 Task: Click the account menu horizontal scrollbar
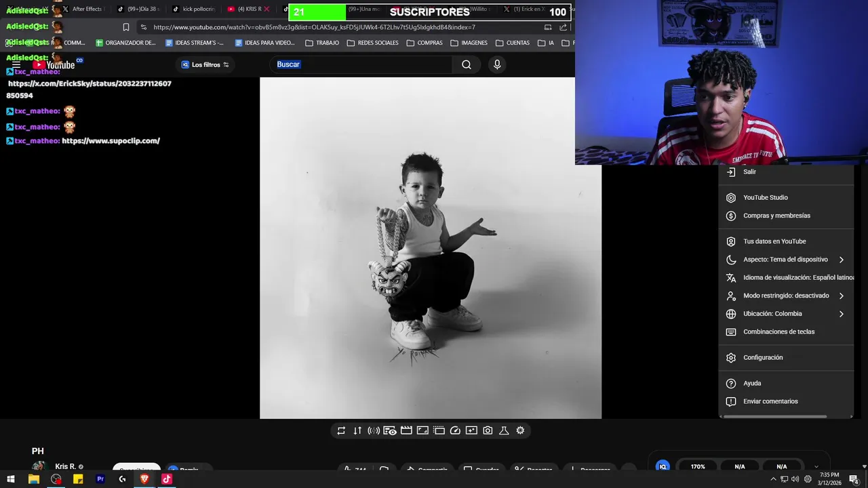point(775,416)
